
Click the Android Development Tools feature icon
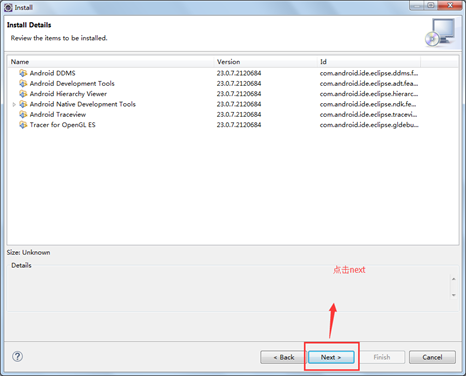23,83
